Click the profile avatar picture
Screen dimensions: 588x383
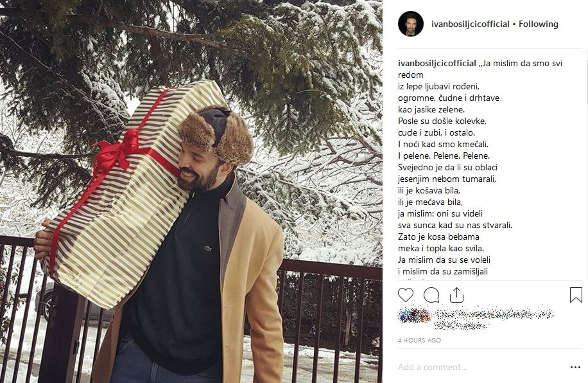411,24
